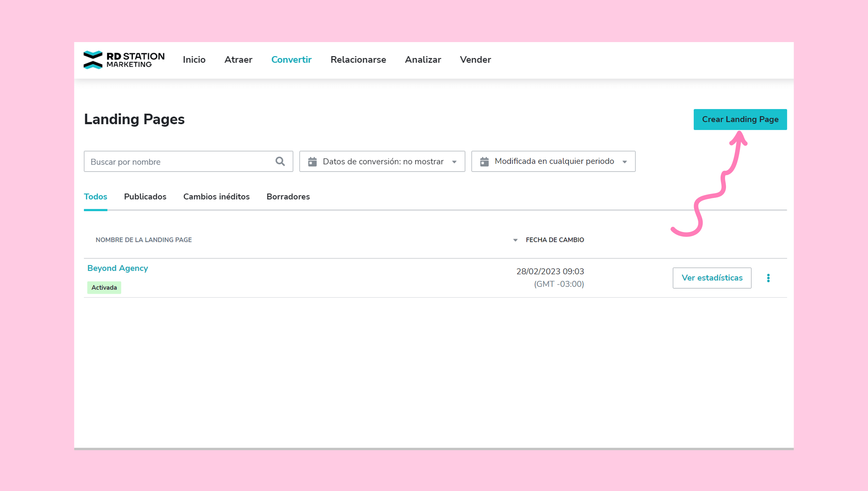Click the sort arrow beside Fecha de Cambio
Screen dimensions: 868x491
pos(515,240)
